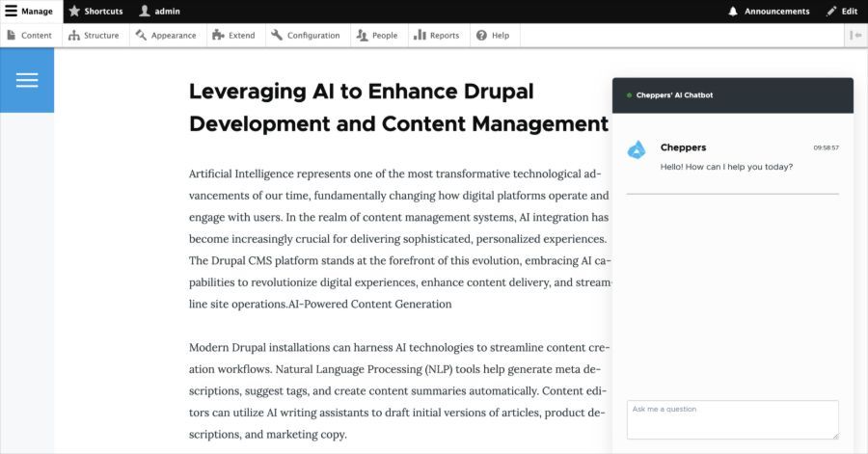Click the Help question mark icon
Image resolution: width=868 pixels, height=454 pixels.
pos(481,36)
